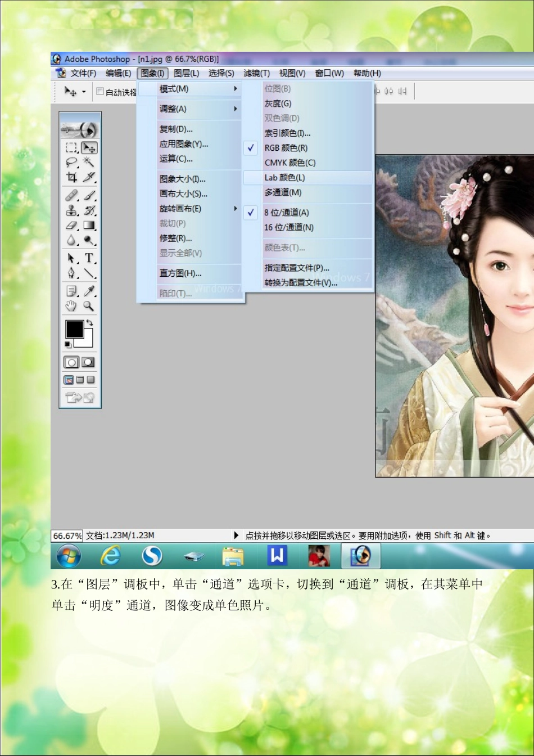Open 编辑(E) menu
534x756 pixels.
(118, 73)
